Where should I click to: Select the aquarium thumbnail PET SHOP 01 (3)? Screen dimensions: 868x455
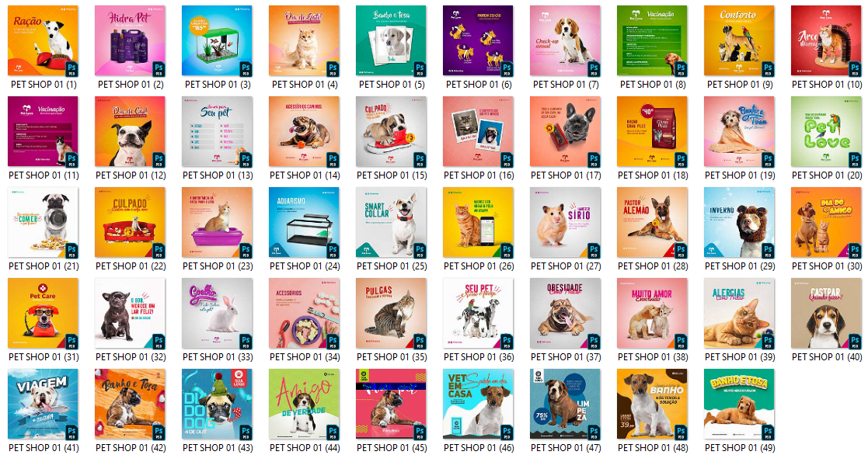(217, 40)
